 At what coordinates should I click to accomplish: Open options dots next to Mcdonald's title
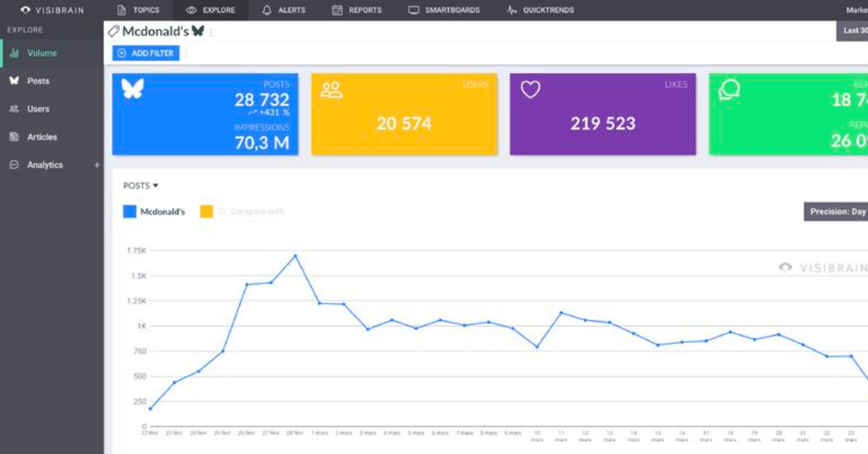click(x=211, y=33)
